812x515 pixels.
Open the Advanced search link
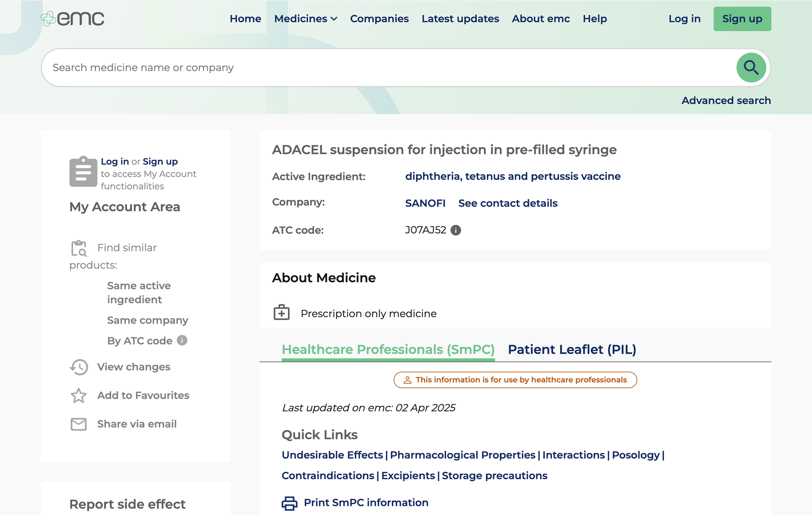click(x=726, y=100)
